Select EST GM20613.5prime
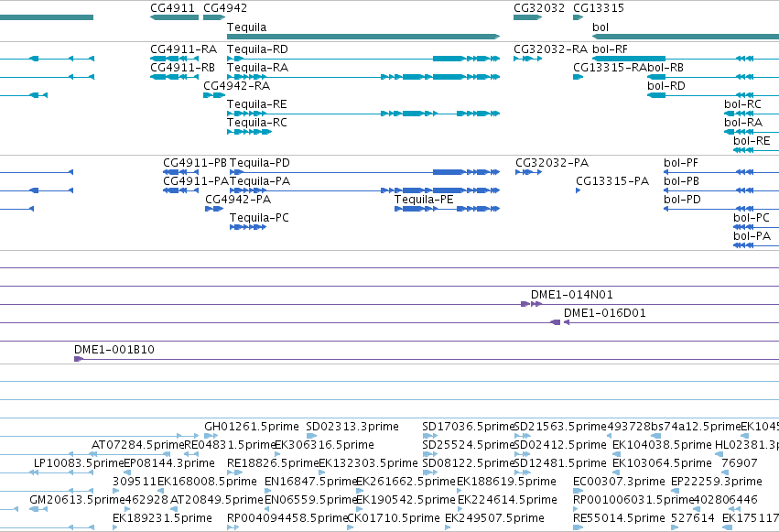The height and width of the screenshot is (532, 779). pos(77,500)
